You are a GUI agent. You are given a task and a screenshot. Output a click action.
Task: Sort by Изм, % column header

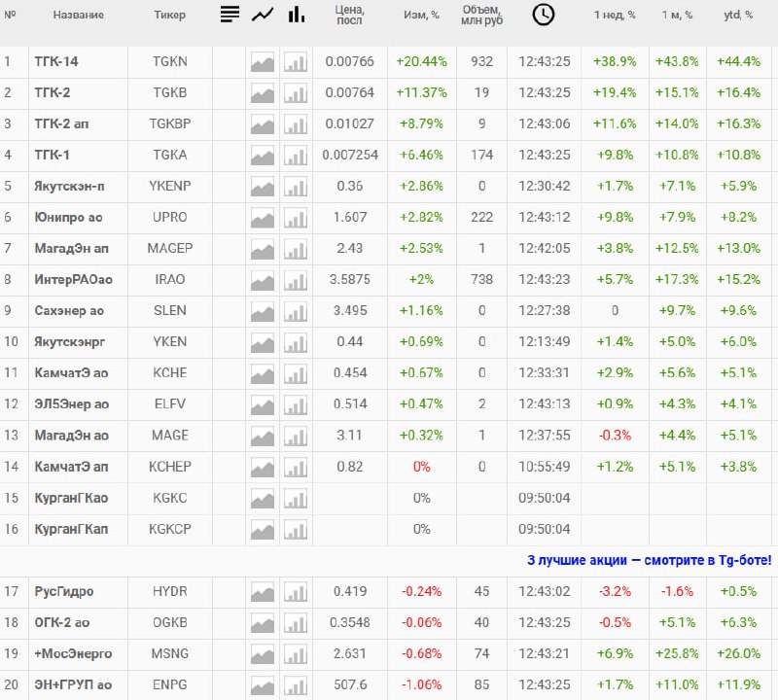[x=421, y=16]
